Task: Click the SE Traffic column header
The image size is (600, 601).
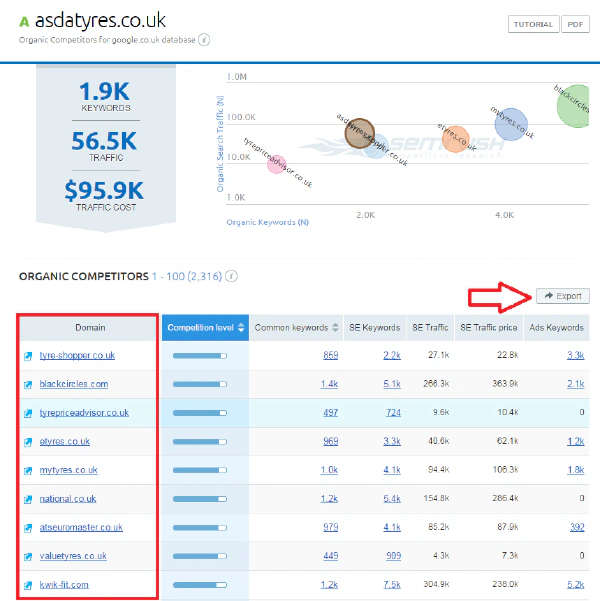Action: (430, 328)
